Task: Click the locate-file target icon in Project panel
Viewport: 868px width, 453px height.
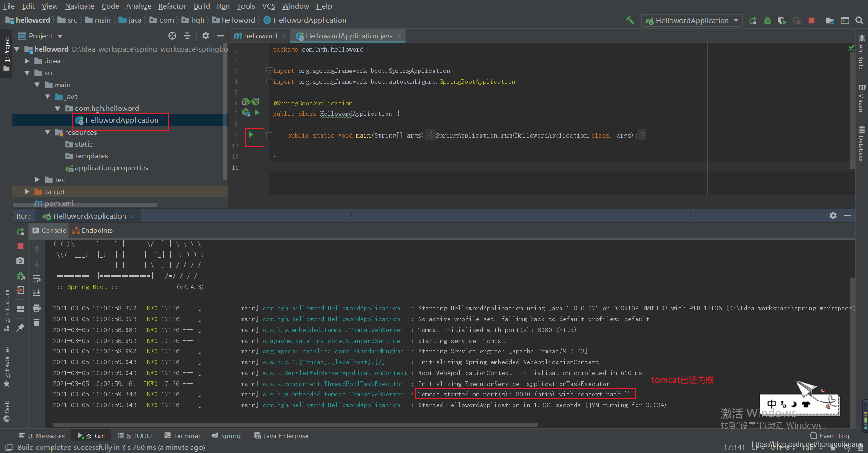Action: tap(172, 36)
